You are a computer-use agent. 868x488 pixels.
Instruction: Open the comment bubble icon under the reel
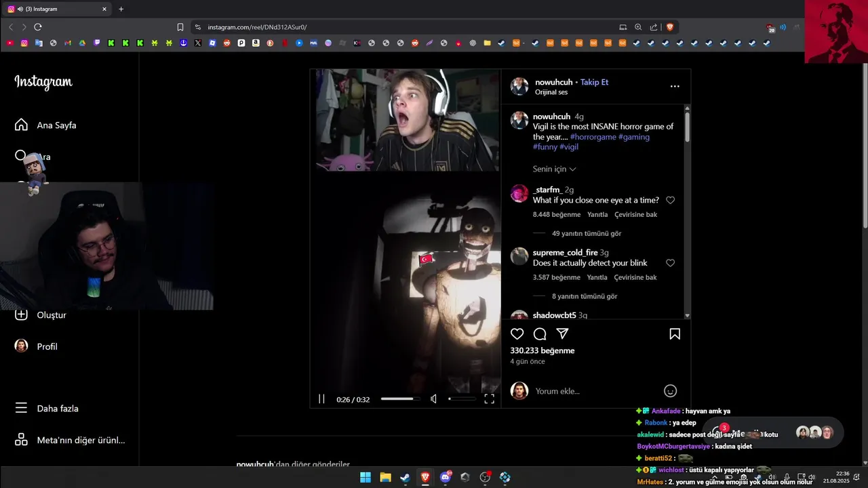click(x=540, y=334)
